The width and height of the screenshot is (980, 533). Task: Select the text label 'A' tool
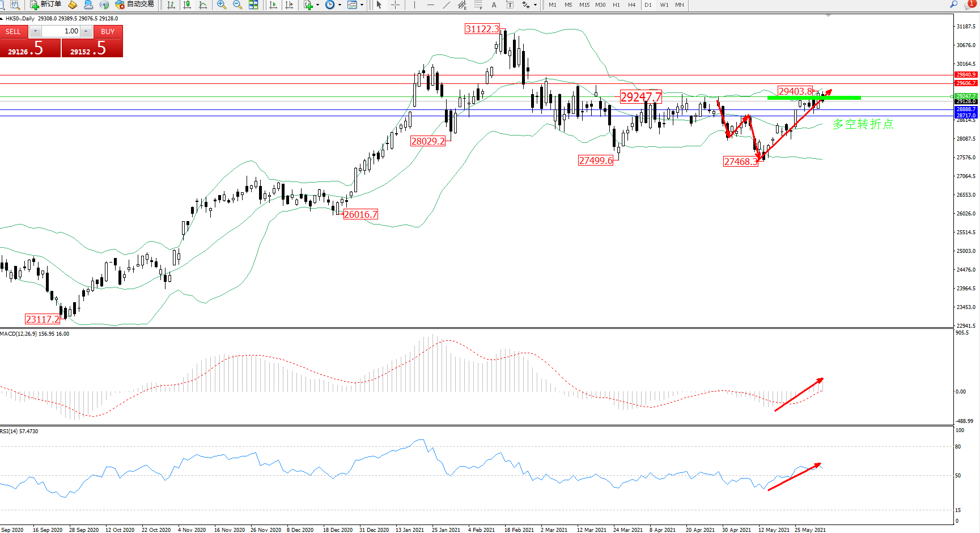494,5
